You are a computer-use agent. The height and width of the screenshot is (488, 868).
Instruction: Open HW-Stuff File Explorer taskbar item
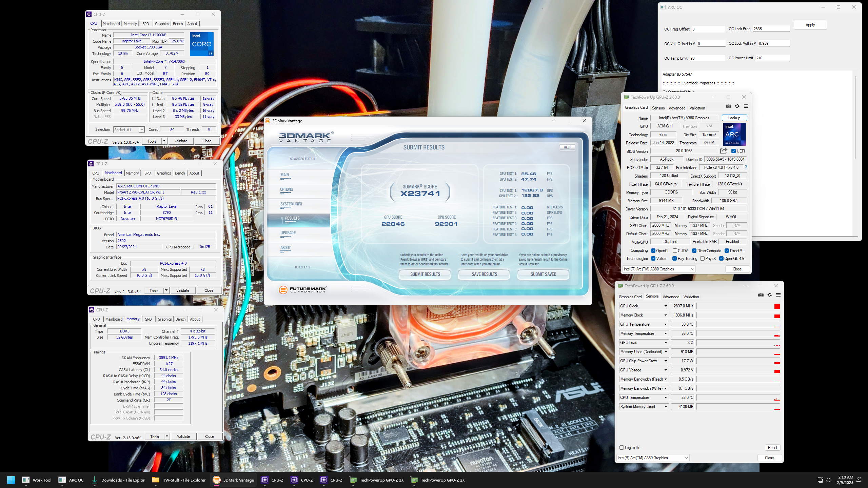click(179, 480)
